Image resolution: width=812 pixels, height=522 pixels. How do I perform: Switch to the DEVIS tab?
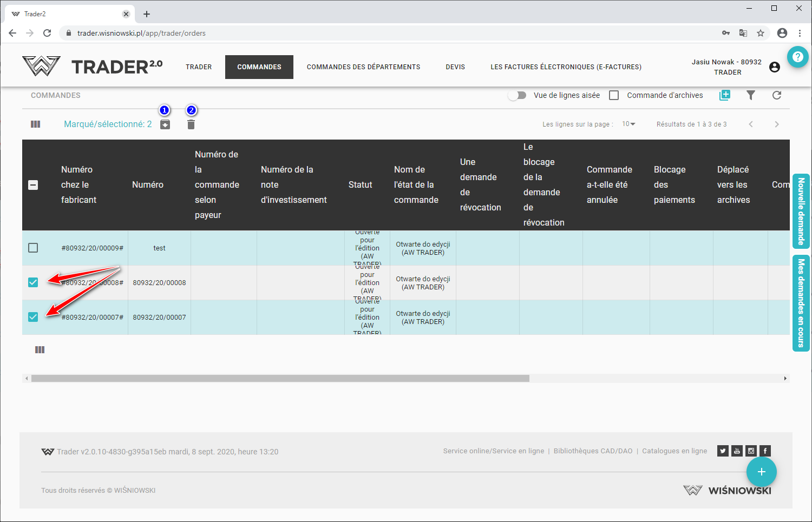455,67
